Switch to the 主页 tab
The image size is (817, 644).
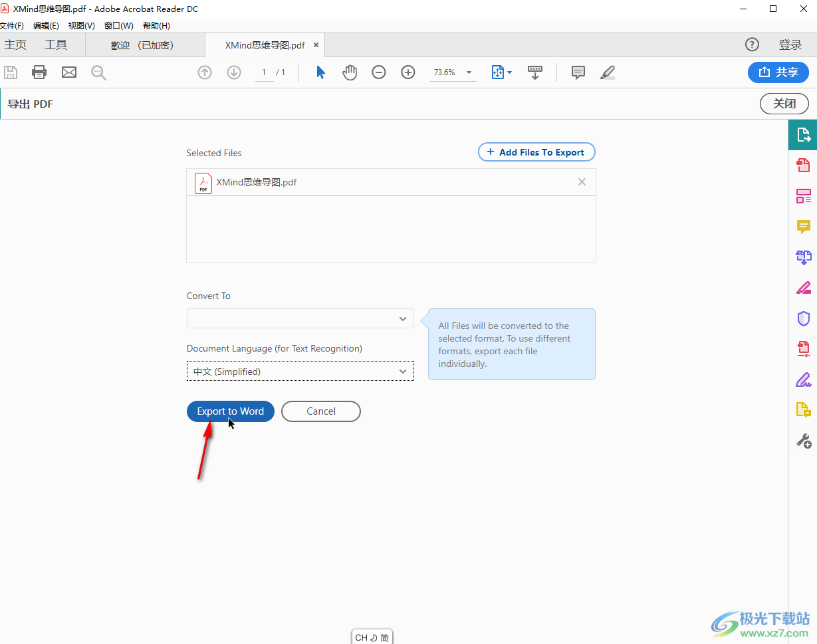click(x=15, y=45)
